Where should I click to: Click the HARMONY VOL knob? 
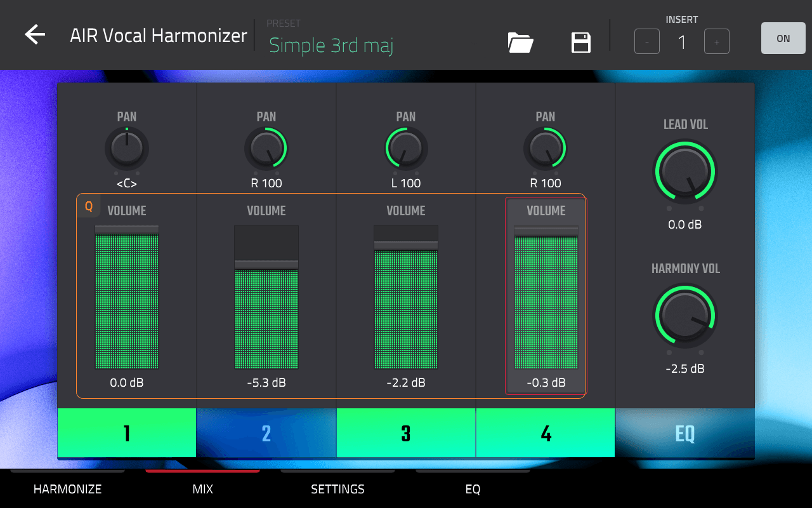684,316
